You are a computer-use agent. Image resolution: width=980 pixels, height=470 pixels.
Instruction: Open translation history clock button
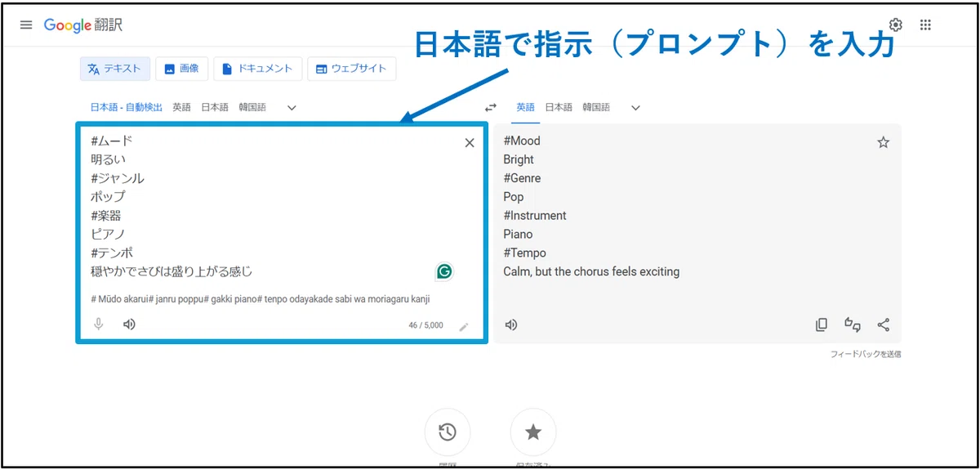(448, 432)
